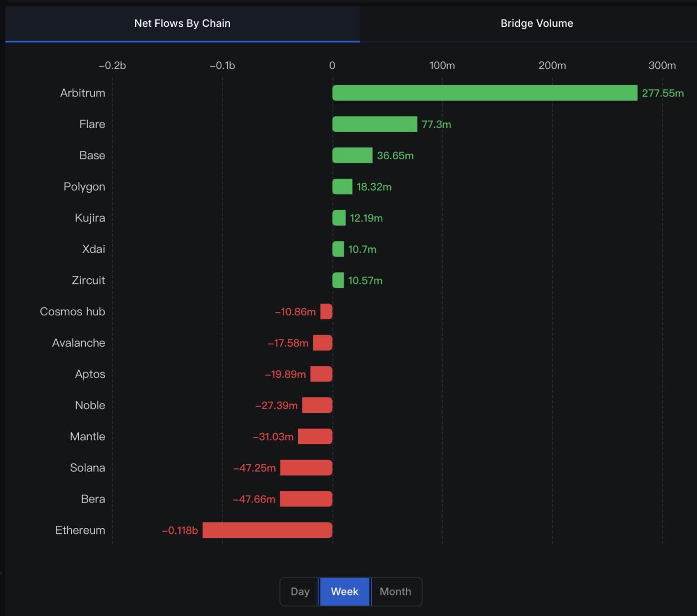
Task: Click the Arbitrum chain label
Action: coord(83,93)
